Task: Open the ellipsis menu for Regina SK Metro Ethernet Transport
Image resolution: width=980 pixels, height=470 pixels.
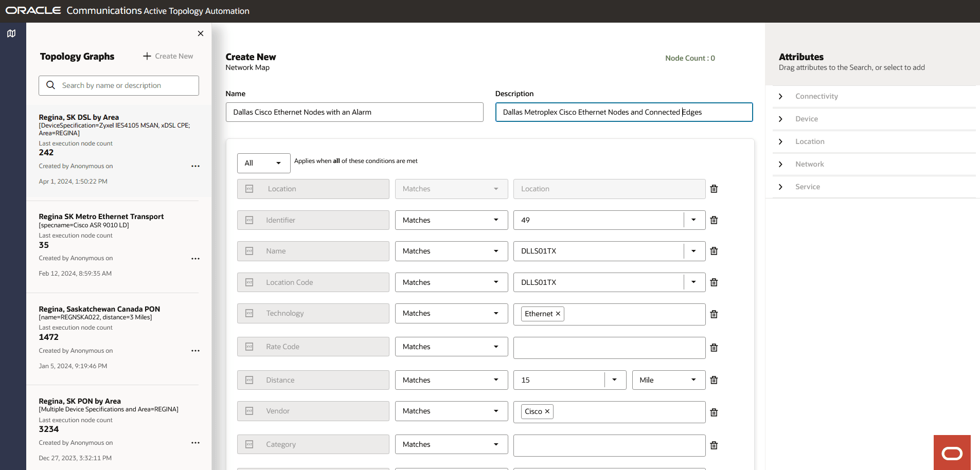Action: [195, 259]
